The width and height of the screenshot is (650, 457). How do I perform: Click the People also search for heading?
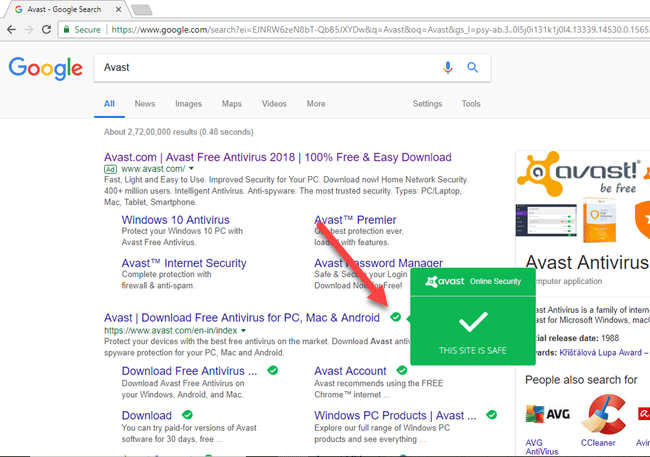click(x=581, y=380)
